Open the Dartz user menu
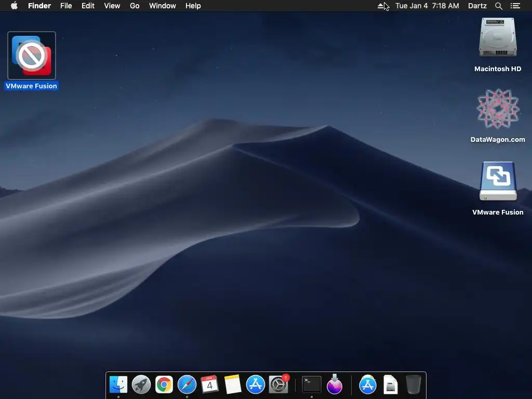 coord(477,6)
